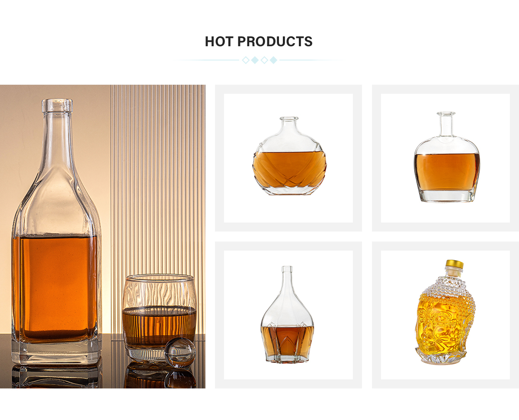View the teardrop-shaped bottle product

pos(288,314)
